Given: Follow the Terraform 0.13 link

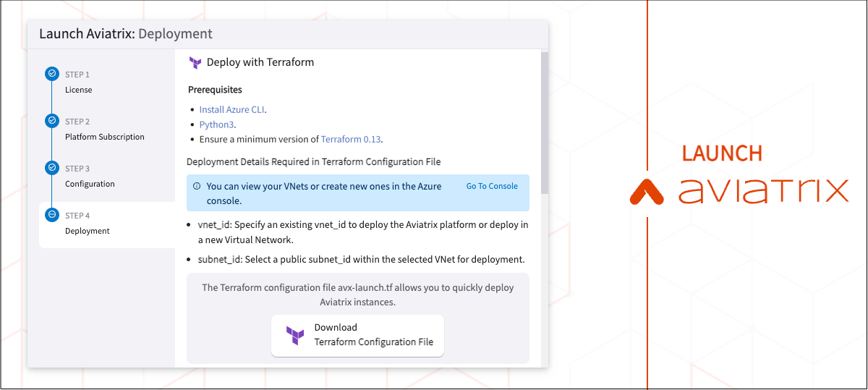Looking at the screenshot, I should click(352, 139).
